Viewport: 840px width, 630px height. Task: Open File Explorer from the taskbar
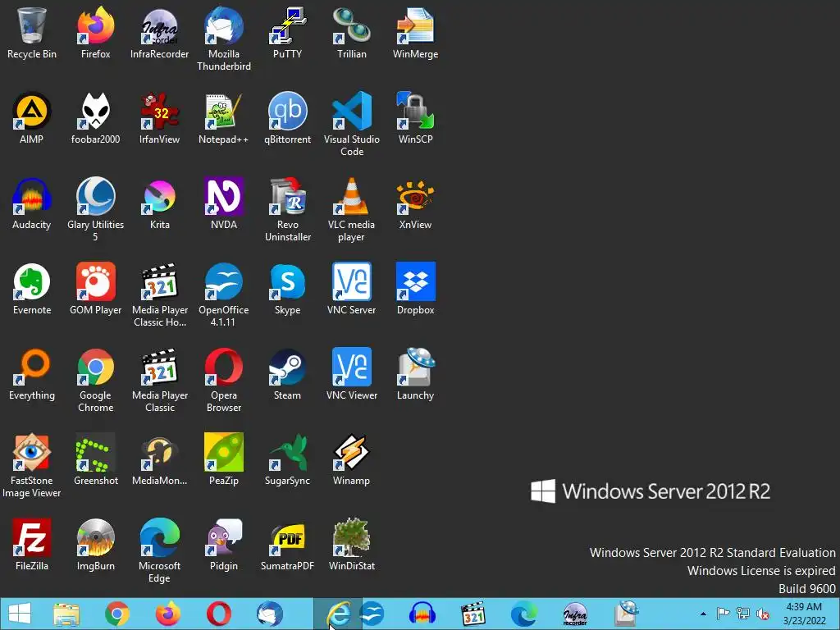point(66,614)
